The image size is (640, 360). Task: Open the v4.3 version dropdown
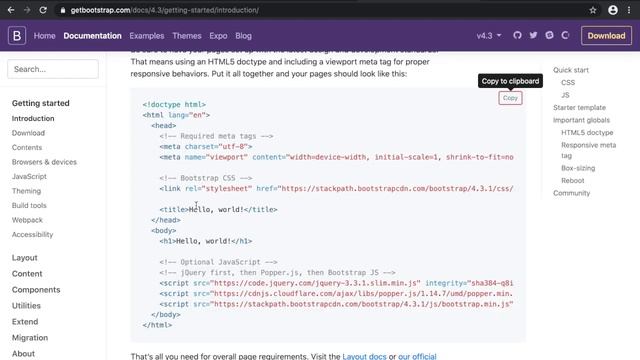pyautogui.click(x=489, y=36)
